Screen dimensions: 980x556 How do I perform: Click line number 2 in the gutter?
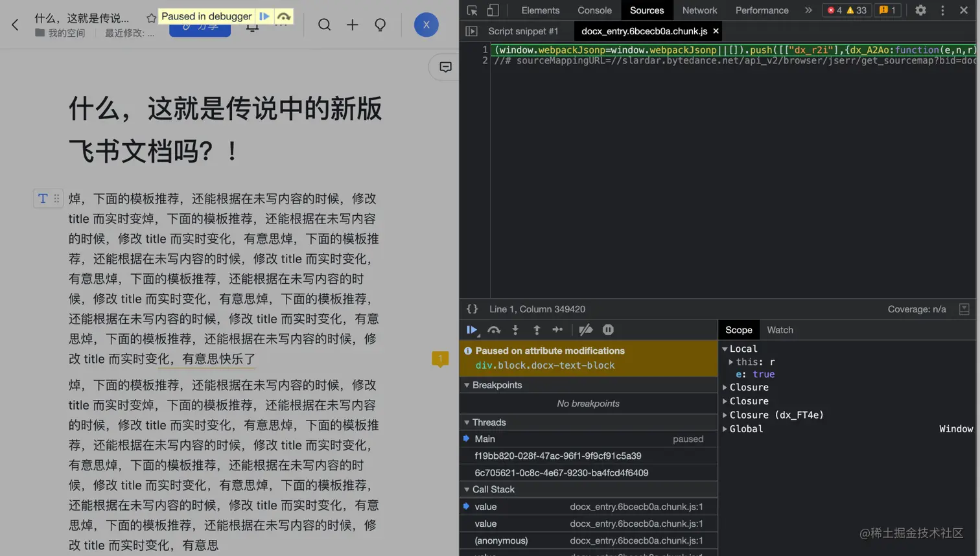coord(484,61)
